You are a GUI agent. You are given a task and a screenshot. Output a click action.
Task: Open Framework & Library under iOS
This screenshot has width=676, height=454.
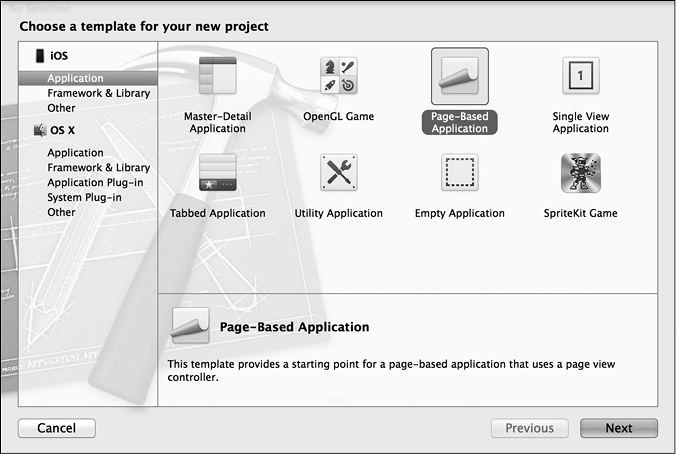click(x=98, y=93)
